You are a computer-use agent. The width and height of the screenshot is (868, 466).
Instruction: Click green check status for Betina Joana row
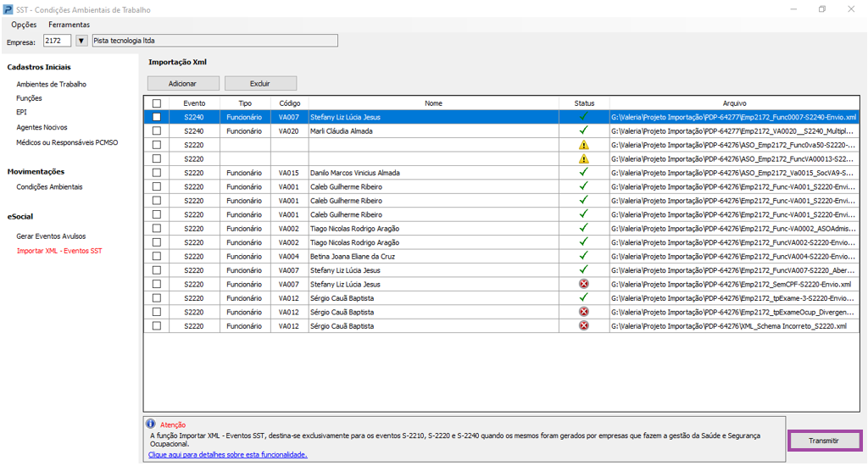tap(583, 256)
